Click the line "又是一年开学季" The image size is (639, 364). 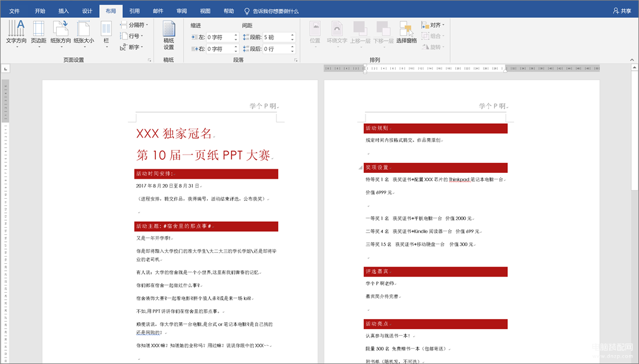click(x=154, y=238)
